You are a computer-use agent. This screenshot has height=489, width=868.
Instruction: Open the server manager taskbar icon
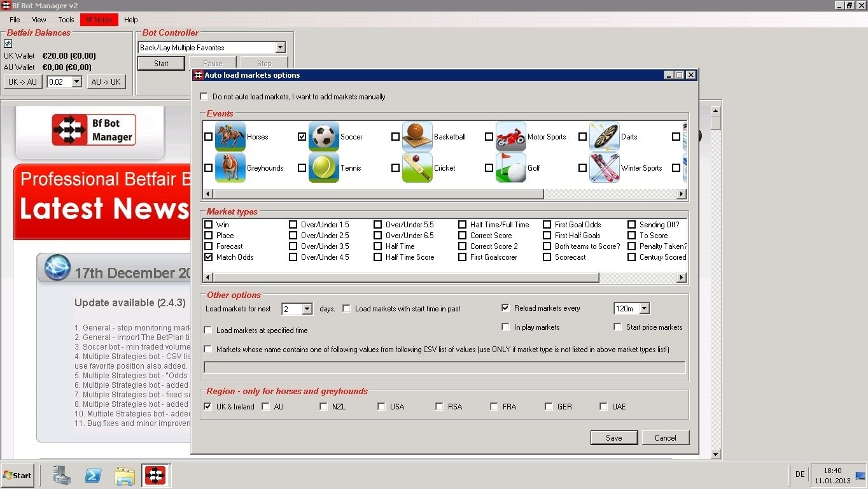[62, 475]
